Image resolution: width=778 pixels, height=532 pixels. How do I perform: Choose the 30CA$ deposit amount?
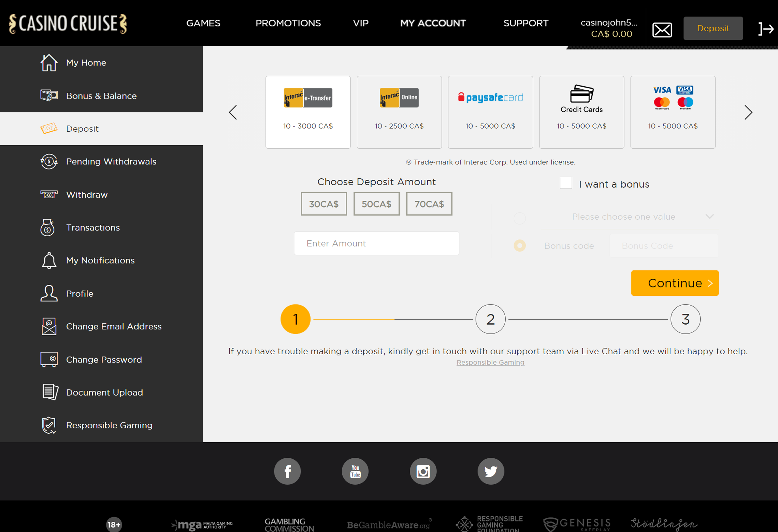pyautogui.click(x=324, y=204)
